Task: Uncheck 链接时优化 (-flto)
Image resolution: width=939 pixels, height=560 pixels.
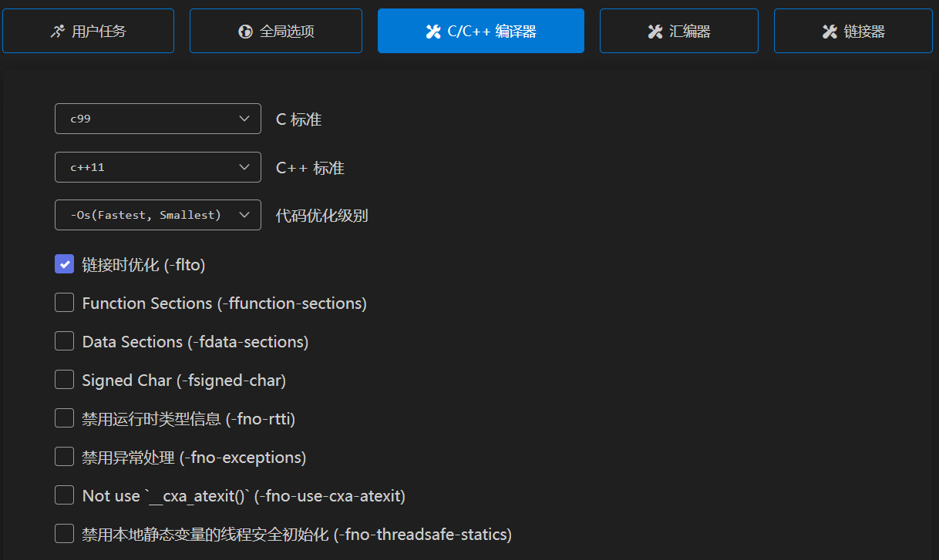Action: pyautogui.click(x=65, y=264)
